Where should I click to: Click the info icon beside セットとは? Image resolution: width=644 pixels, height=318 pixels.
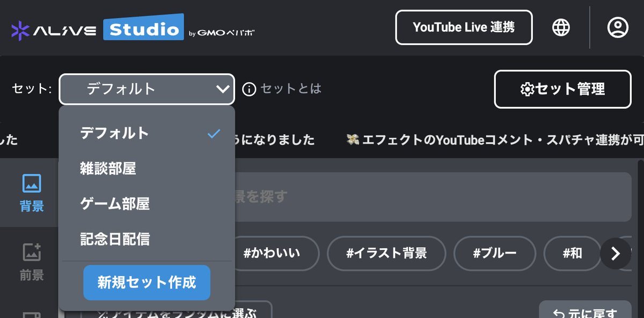point(249,89)
